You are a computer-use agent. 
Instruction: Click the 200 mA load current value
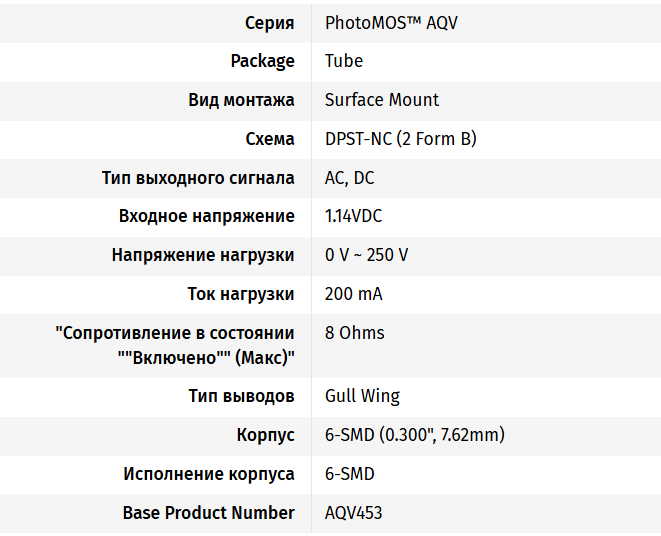click(353, 294)
